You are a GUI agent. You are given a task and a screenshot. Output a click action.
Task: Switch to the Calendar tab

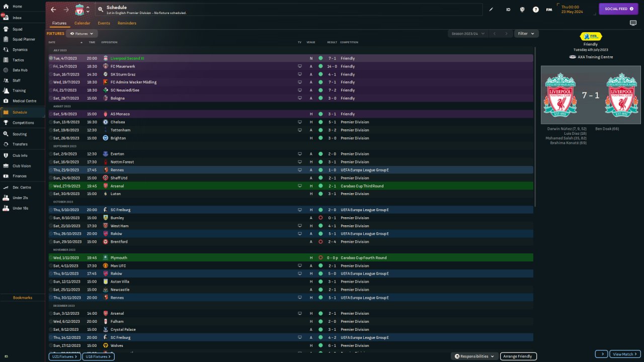click(x=83, y=23)
